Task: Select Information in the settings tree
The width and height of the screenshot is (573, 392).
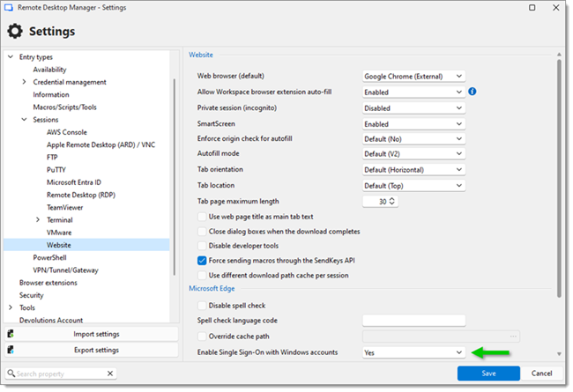Action: coord(51,94)
